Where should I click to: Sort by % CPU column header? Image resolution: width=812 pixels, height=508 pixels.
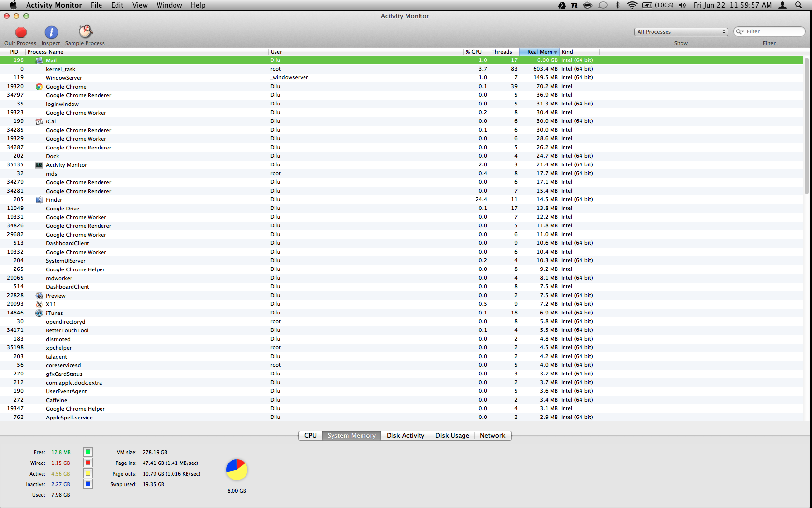click(475, 52)
